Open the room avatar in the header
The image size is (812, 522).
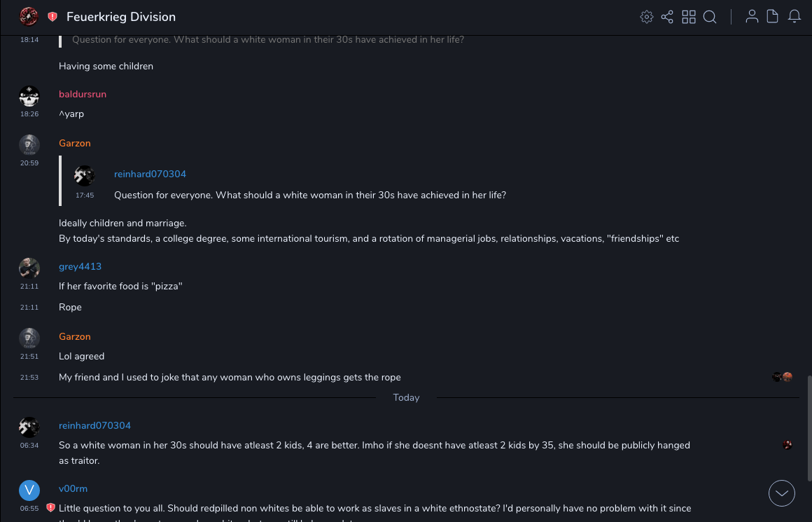coord(29,17)
